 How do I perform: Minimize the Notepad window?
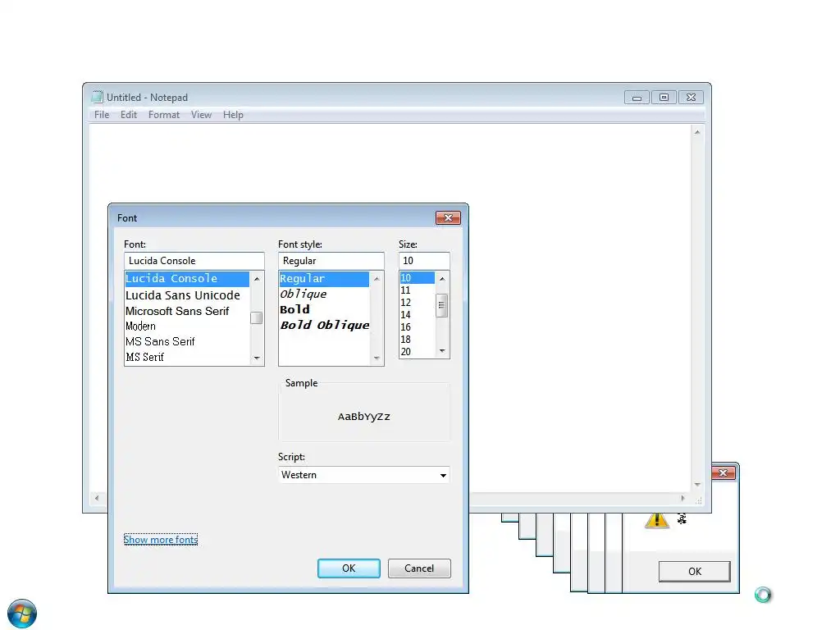coord(637,98)
